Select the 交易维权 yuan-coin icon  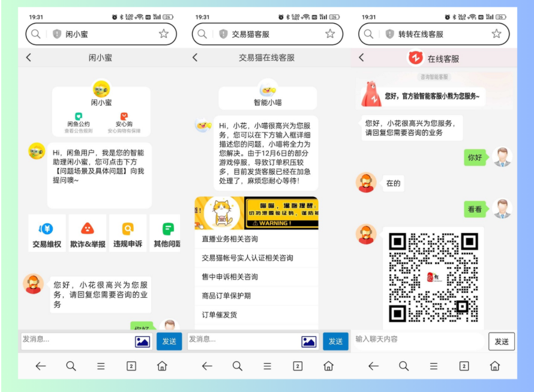point(47,229)
